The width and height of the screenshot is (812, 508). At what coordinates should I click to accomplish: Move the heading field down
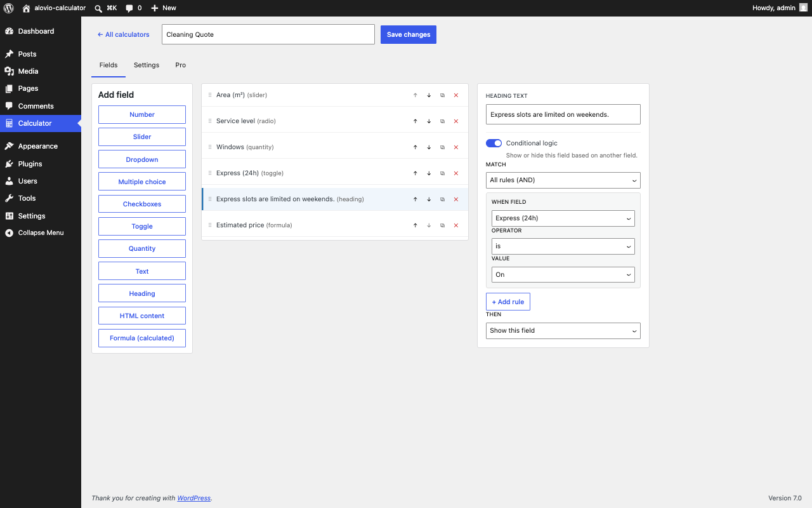[x=429, y=199]
